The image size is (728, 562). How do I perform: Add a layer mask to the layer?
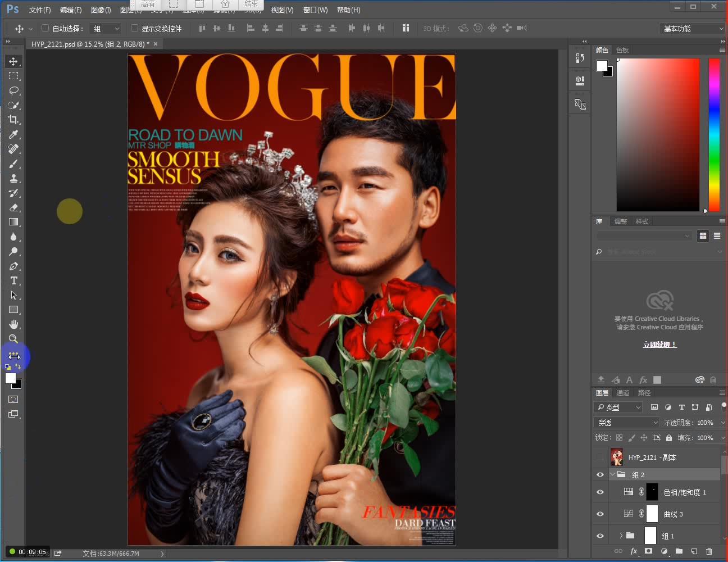tap(649, 551)
